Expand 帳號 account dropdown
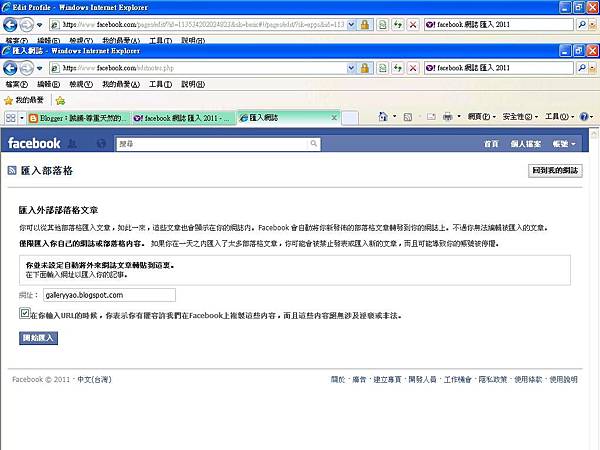 tap(564, 144)
